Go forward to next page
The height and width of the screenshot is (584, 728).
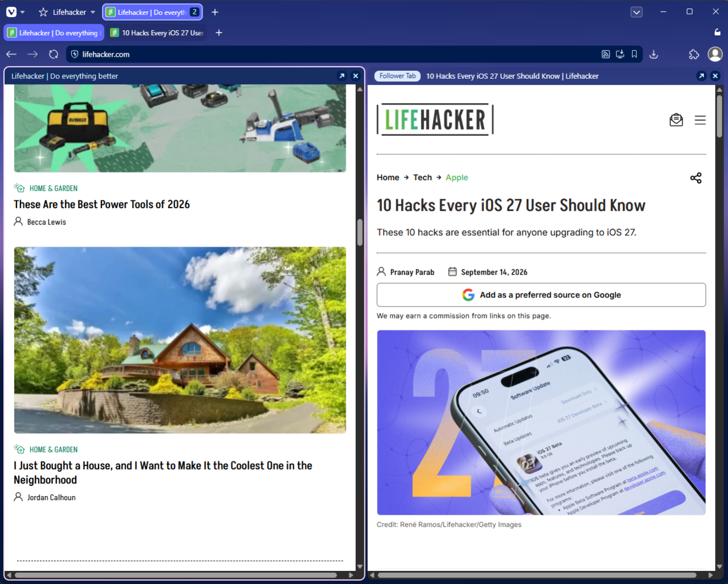coord(32,54)
